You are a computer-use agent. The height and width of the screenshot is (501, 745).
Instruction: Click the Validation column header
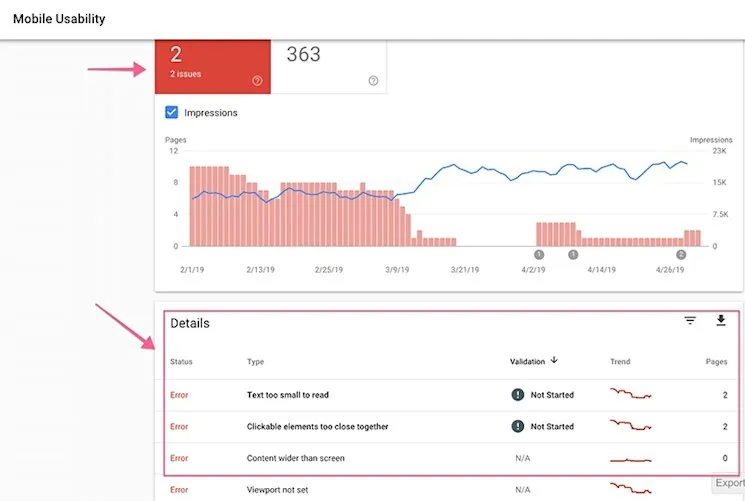527,362
